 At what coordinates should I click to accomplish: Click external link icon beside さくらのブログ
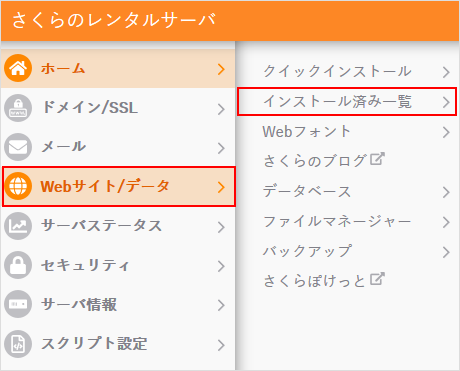(x=377, y=159)
